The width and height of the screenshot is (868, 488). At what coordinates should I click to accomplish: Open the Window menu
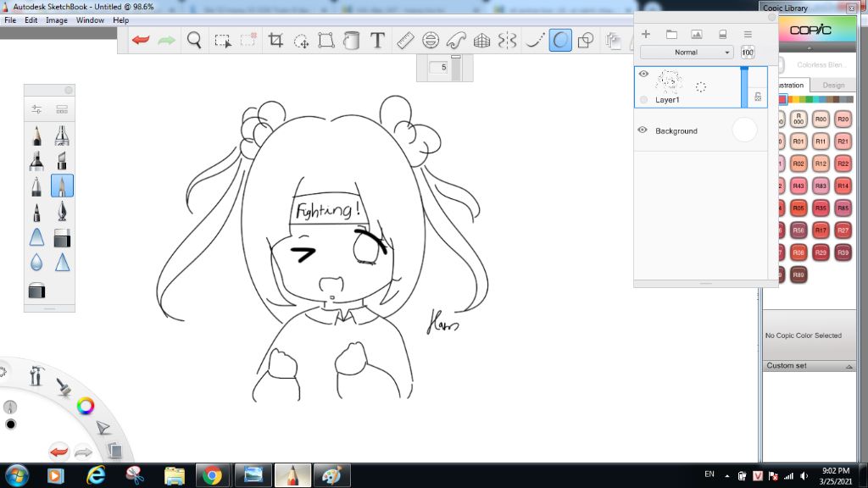click(x=90, y=20)
